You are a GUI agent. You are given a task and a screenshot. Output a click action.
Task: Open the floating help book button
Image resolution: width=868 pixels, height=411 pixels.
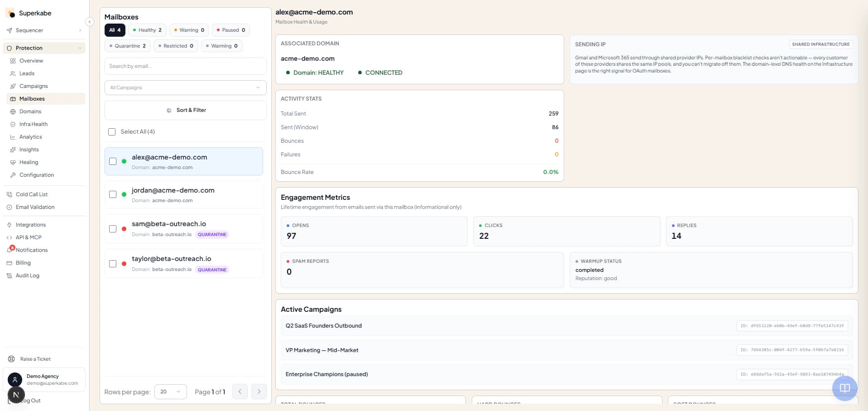[844, 388]
